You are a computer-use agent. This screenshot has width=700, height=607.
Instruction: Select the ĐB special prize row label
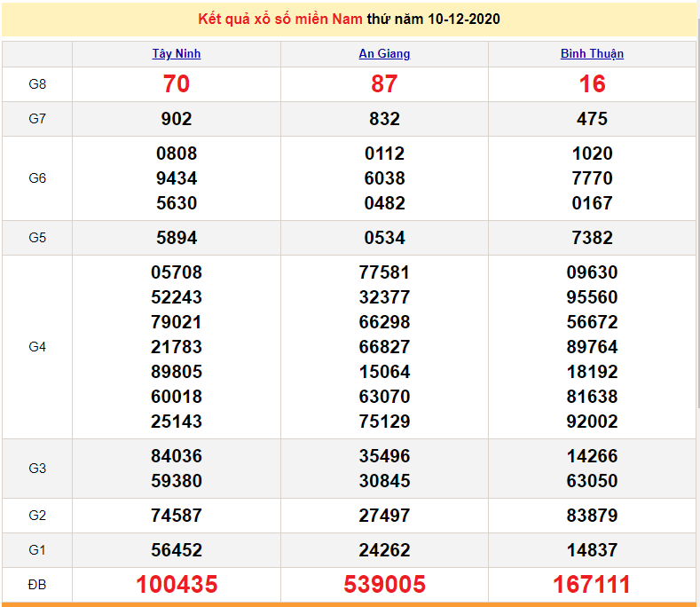click(37, 585)
